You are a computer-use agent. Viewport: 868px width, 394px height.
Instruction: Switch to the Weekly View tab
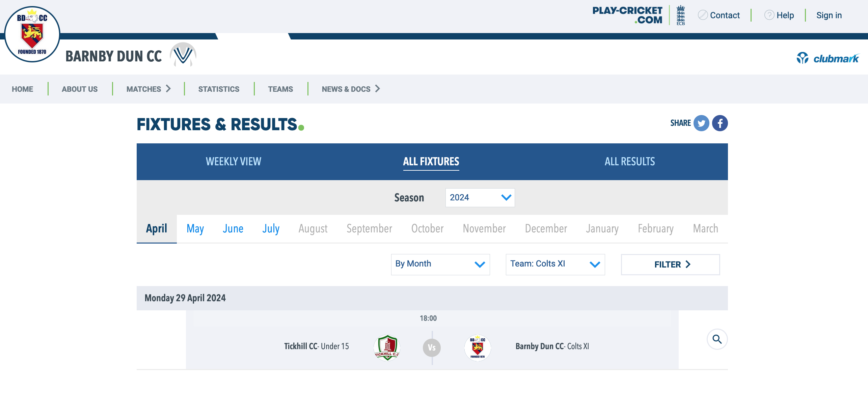click(x=234, y=162)
